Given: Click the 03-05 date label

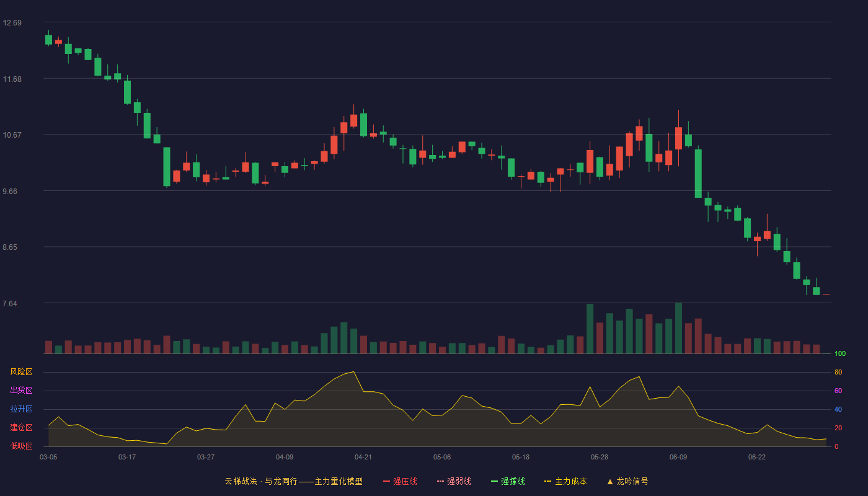Looking at the screenshot, I should click(48, 457).
